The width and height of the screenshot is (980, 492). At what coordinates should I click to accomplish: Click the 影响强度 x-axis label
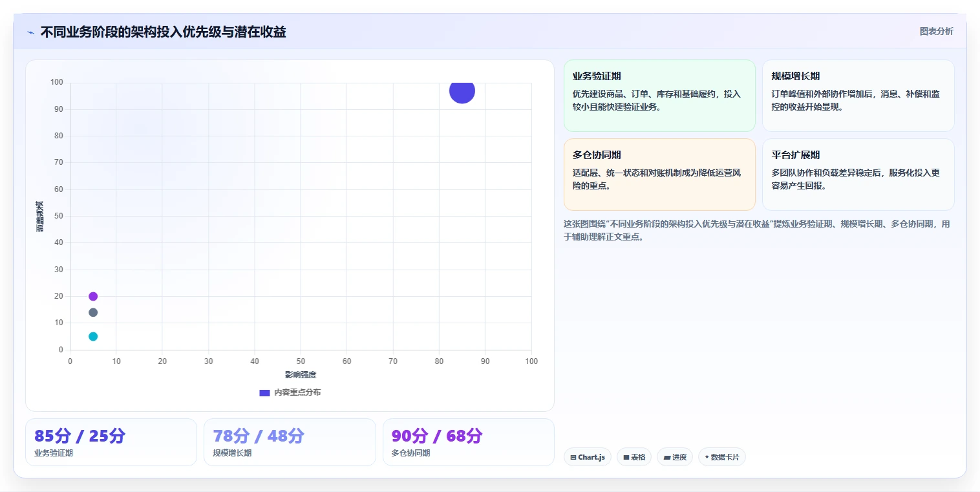301,375
